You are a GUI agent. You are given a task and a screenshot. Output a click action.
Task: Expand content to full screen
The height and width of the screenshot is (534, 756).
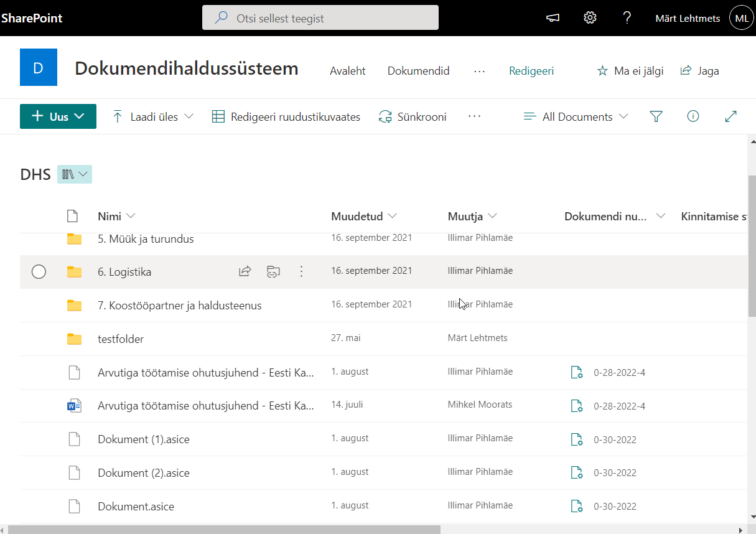click(x=731, y=116)
